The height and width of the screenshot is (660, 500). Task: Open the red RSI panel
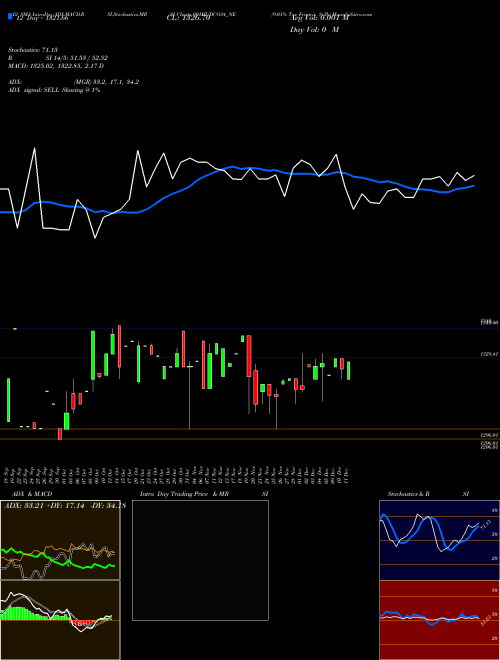[x=439, y=620]
